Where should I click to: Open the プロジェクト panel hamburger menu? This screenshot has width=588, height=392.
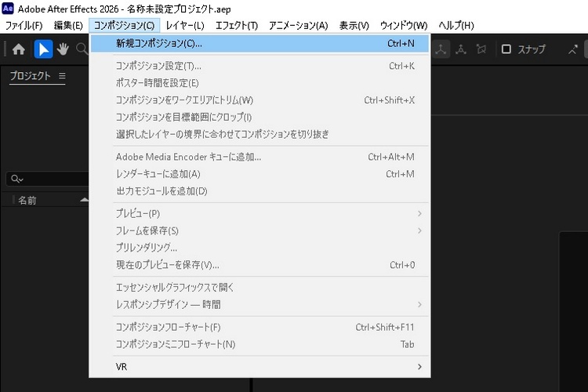[x=62, y=76]
